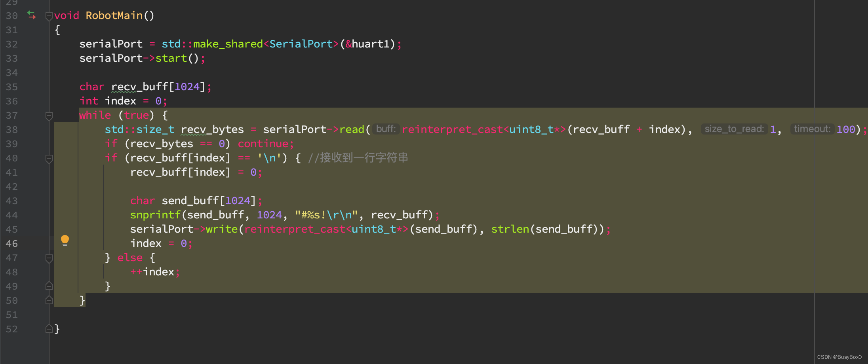
Task: Click the while keyword on line 37
Action: 95,115
